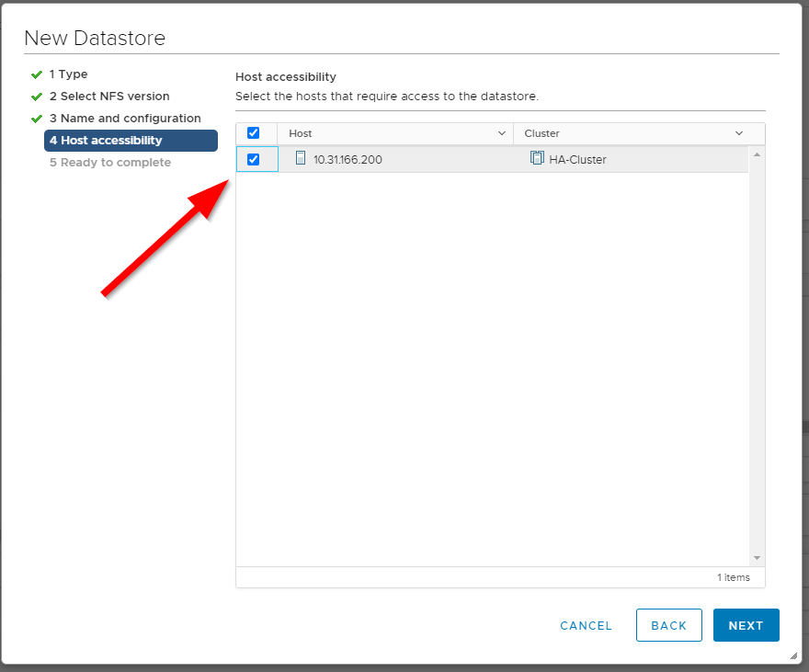This screenshot has height=672, width=809.
Task: Click the scroll up arrow in the host list
Action: pyautogui.click(x=757, y=154)
